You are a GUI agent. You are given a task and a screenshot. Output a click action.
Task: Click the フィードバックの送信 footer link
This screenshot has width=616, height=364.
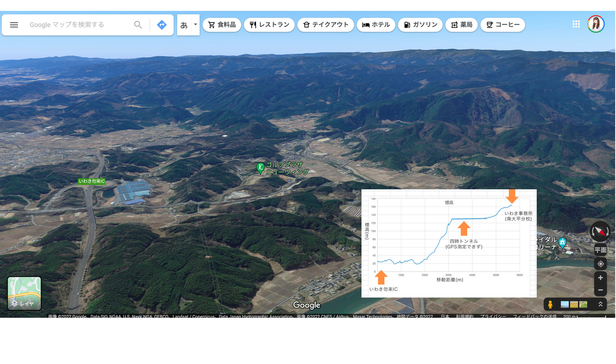pos(534,317)
